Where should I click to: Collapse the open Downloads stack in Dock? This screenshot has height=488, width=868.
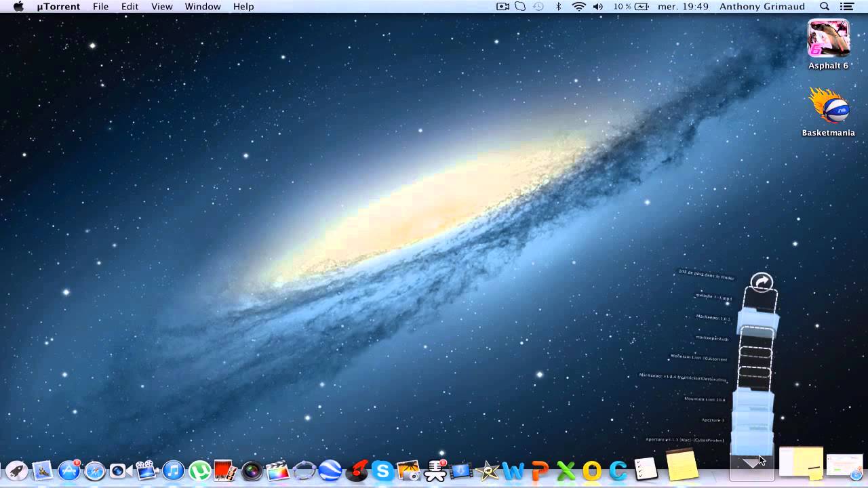[752, 464]
